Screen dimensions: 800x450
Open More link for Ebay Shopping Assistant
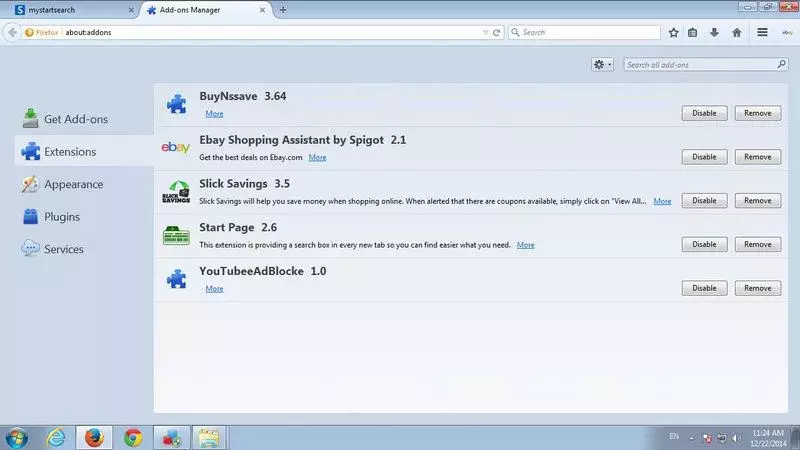point(317,157)
